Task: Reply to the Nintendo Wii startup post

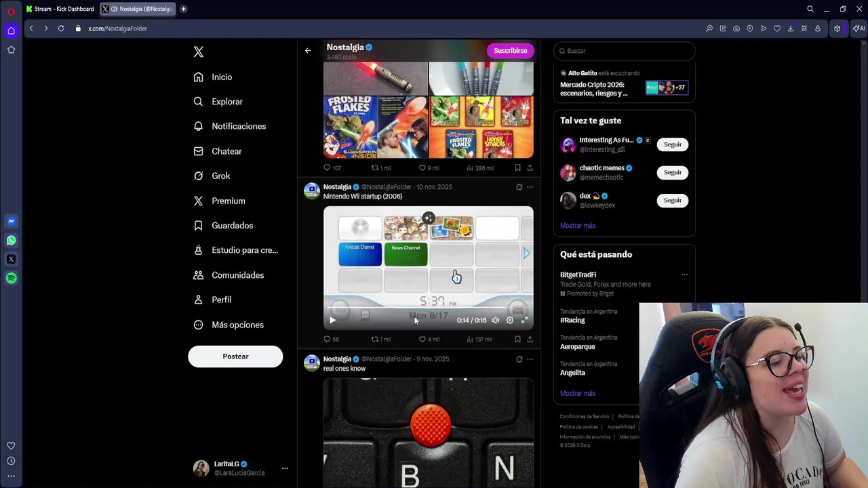Action: click(331, 339)
